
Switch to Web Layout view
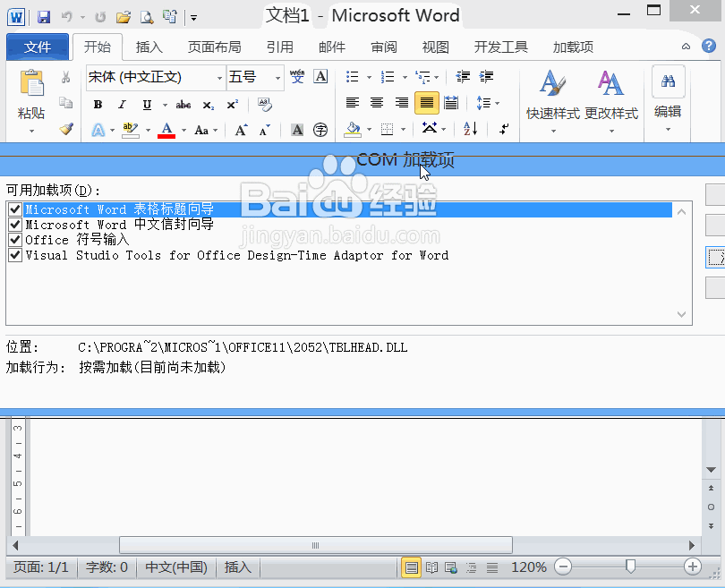point(451,567)
